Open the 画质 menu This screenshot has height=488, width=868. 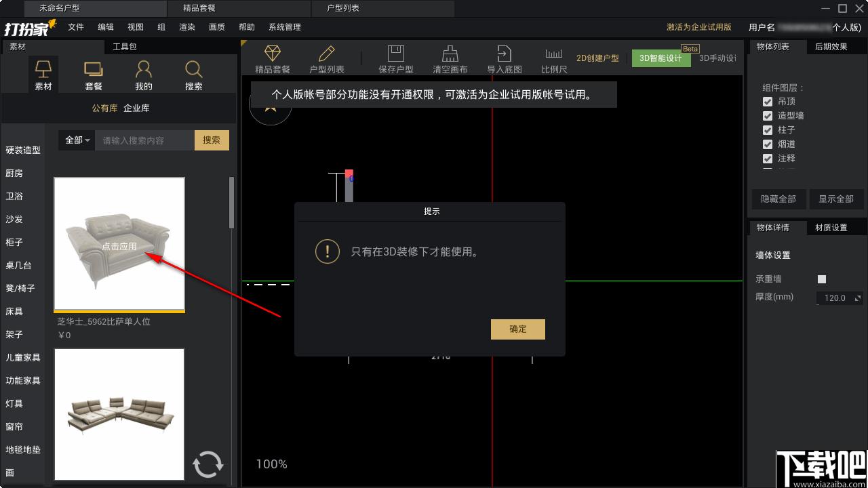click(x=217, y=27)
